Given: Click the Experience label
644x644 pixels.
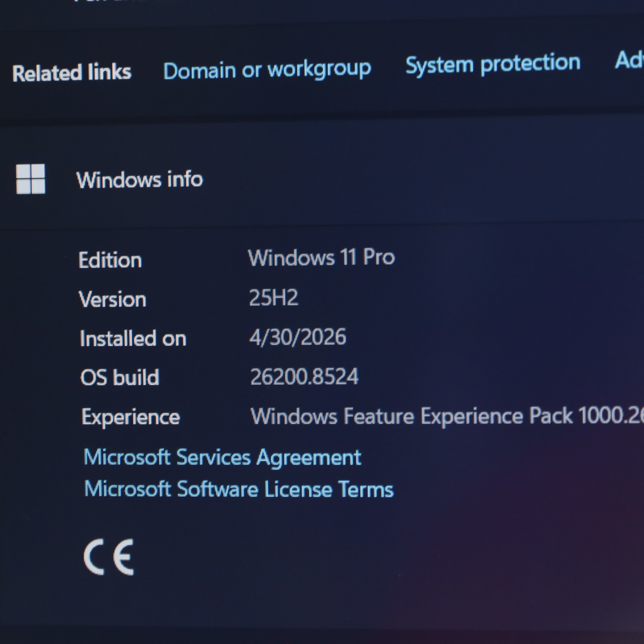Looking at the screenshot, I should click(x=131, y=417).
